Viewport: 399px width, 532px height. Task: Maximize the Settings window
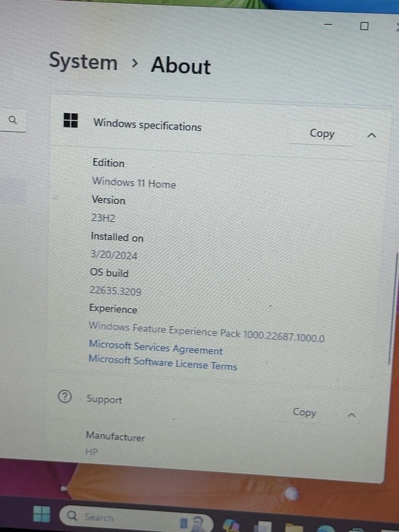[364, 26]
